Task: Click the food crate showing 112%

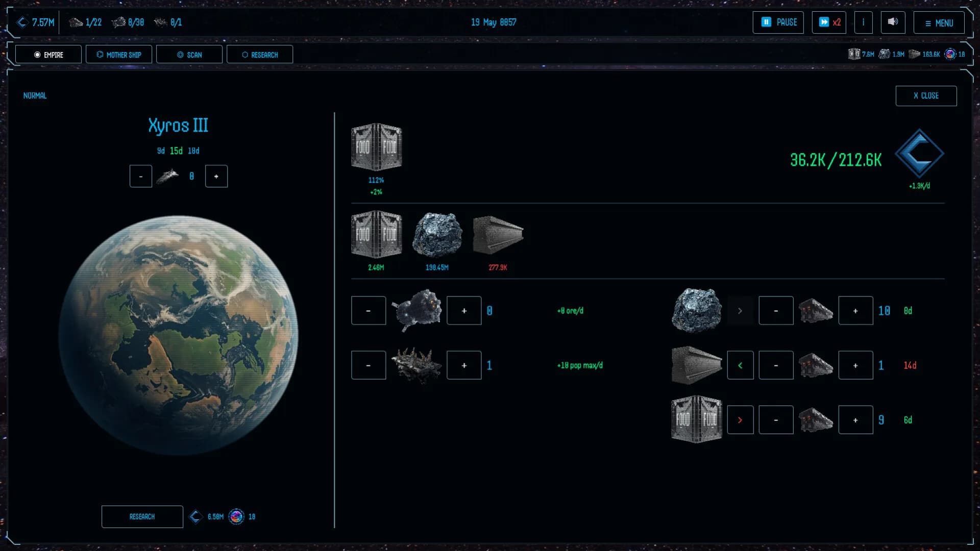Action: point(376,147)
